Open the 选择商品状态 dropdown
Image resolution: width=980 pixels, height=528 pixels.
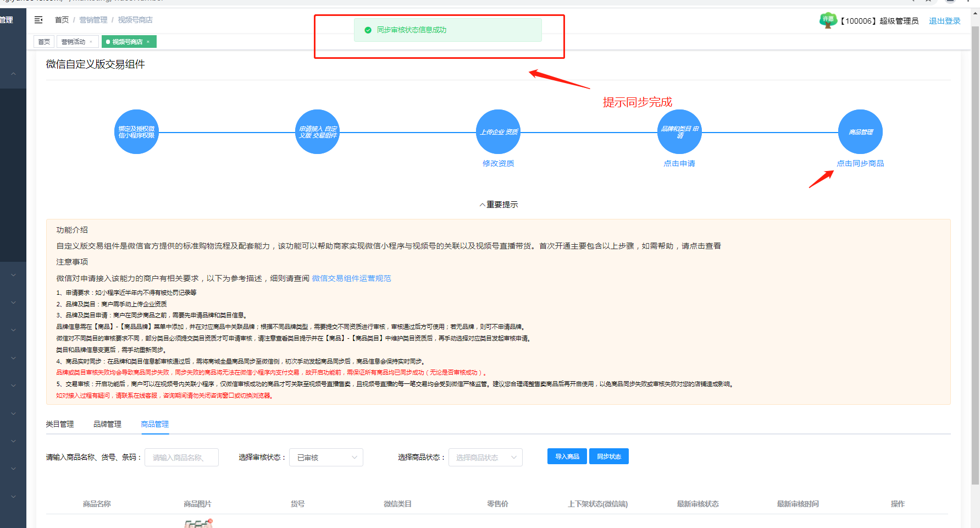(485, 458)
